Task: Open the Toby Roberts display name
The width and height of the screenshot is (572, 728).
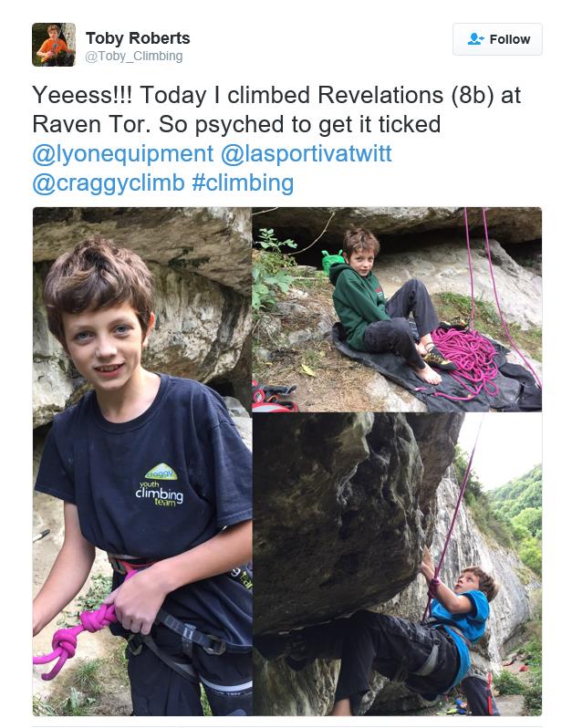Action: 138,38
